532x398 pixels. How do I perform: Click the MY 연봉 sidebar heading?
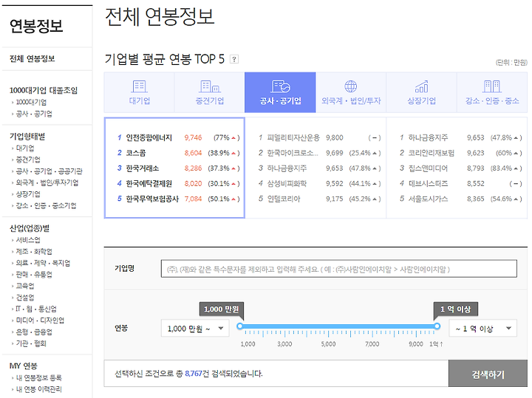tap(24, 366)
